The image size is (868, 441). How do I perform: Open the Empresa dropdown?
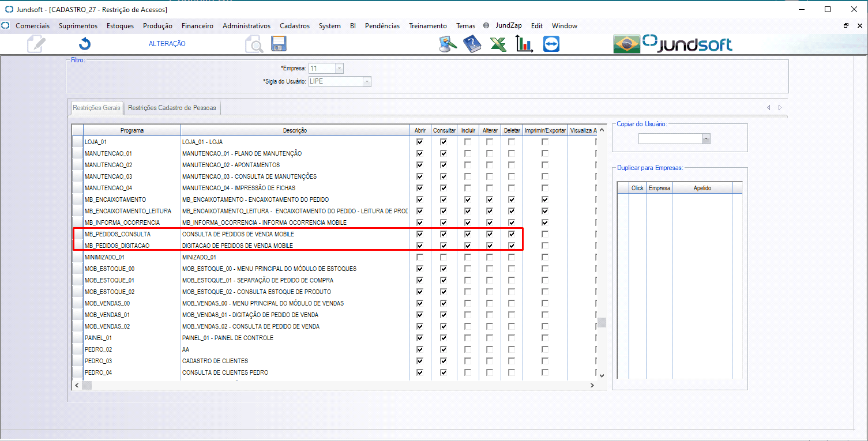[339, 69]
